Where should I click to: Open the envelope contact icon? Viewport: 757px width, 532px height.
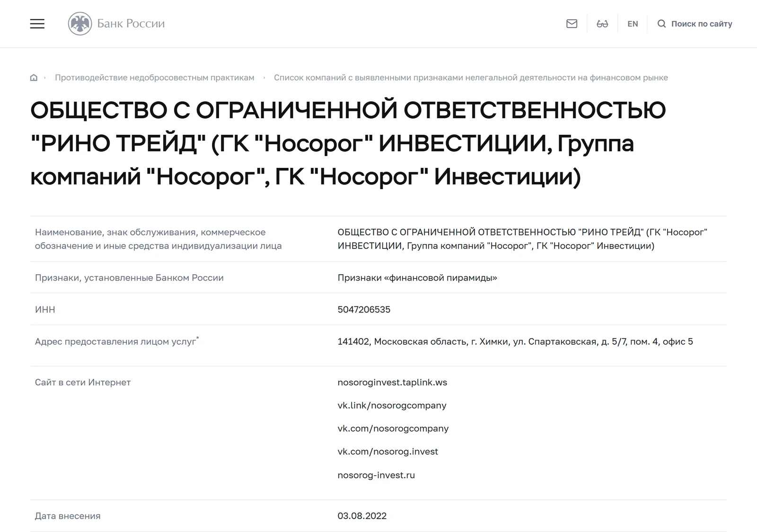coord(572,24)
